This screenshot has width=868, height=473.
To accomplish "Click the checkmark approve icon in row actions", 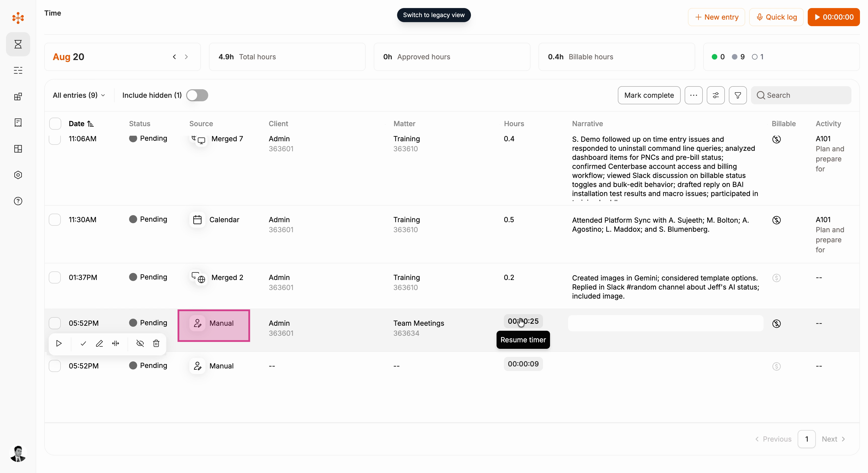I will [83, 343].
